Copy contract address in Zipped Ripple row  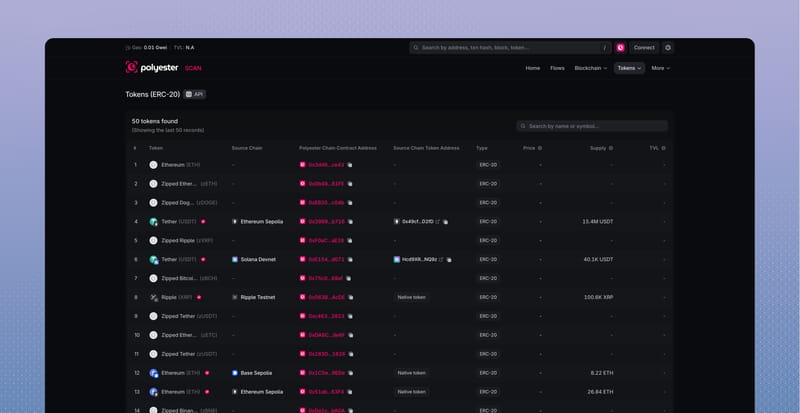click(349, 240)
